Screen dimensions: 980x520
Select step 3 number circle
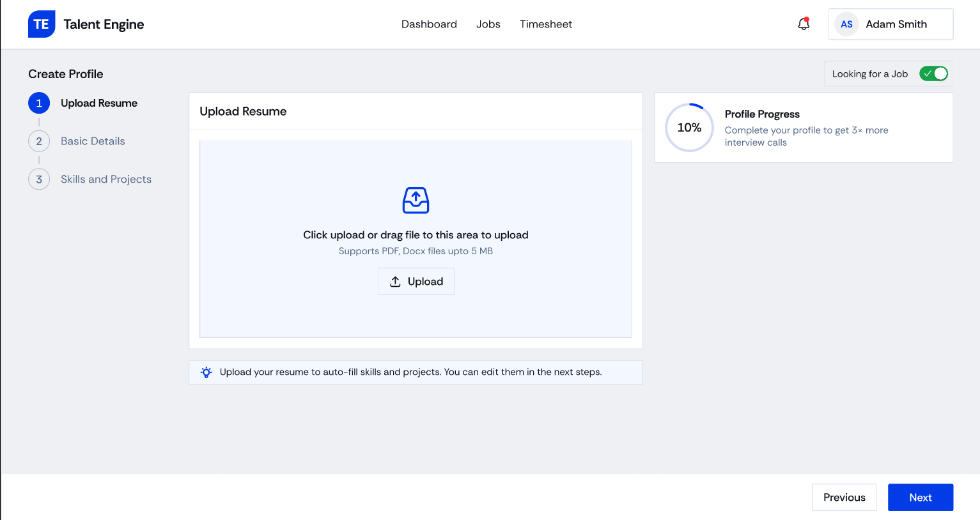point(39,180)
